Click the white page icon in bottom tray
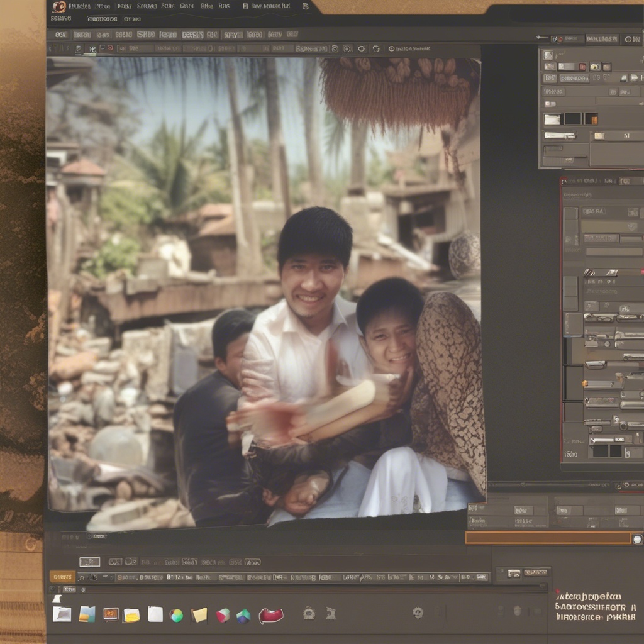Image resolution: width=644 pixels, height=644 pixels. (155, 614)
